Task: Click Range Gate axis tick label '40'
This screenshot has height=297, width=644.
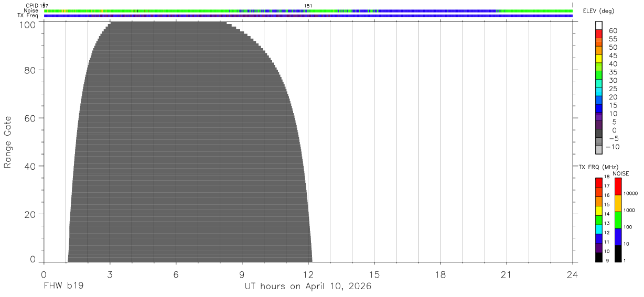Action: pos(30,166)
